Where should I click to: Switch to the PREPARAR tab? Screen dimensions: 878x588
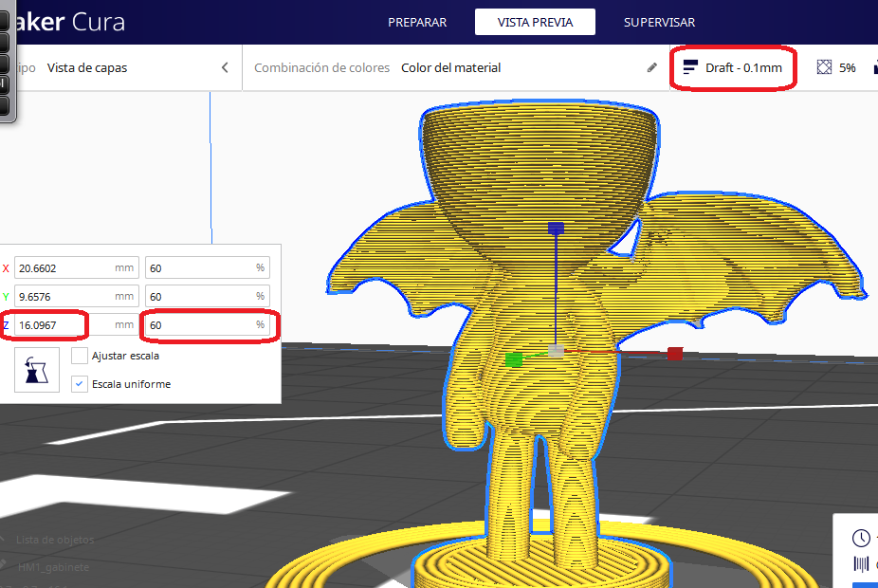coord(417,22)
